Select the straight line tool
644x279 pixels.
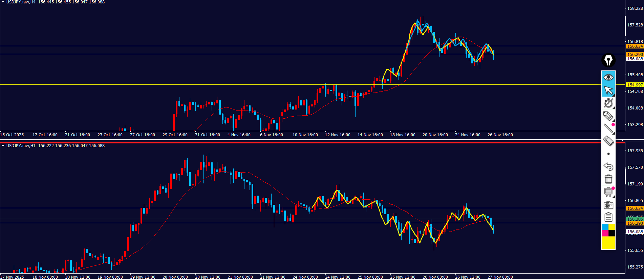click(608, 128)
